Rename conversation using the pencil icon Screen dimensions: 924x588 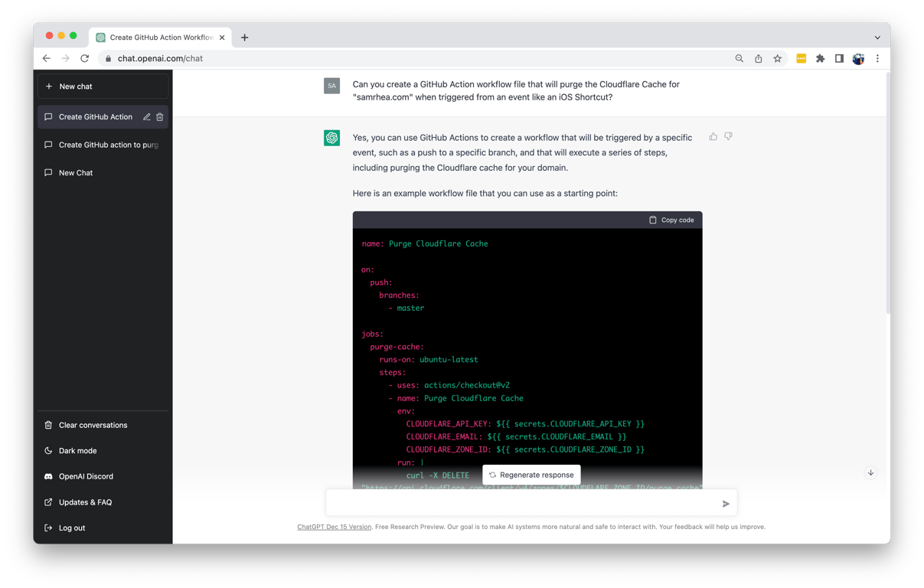146,117
